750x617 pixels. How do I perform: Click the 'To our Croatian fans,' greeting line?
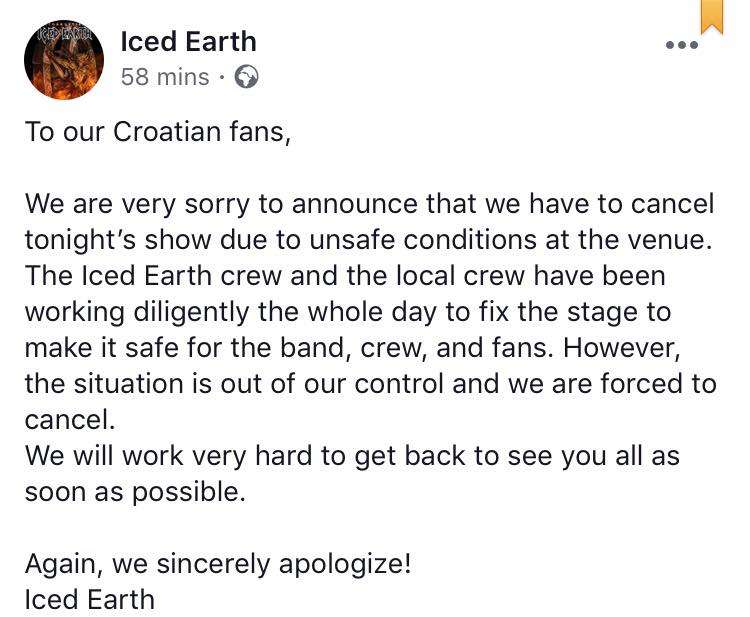pyautogui.click(x=157, y=133)
